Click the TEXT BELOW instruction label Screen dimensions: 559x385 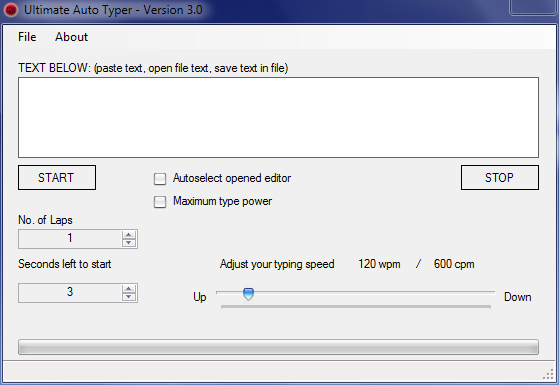click(153, 68)
